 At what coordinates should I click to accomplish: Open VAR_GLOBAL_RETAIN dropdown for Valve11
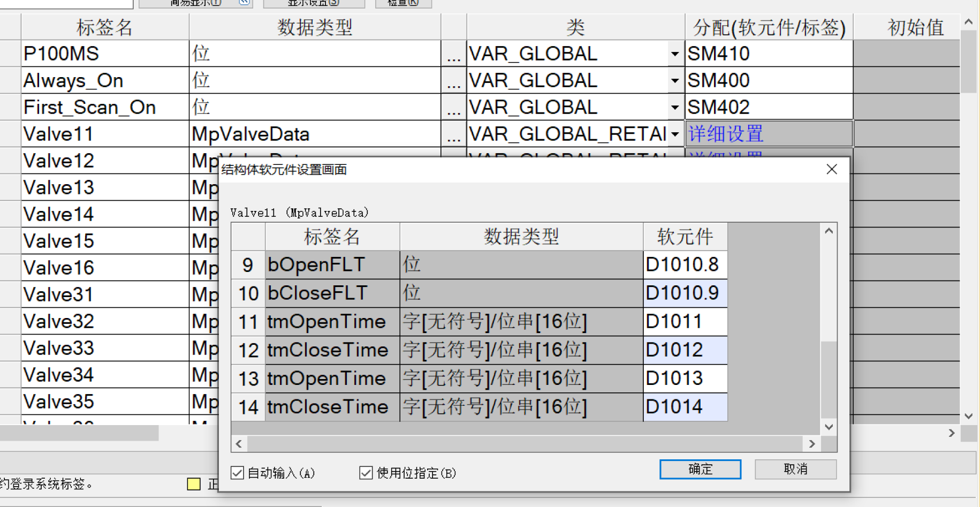(675, 134)
